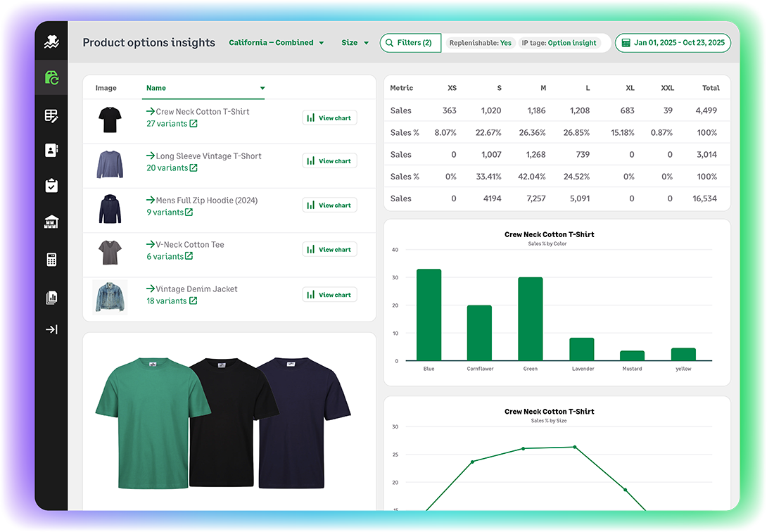
Task: Click the magnifier icon in Filters
Action: (390, 43)
